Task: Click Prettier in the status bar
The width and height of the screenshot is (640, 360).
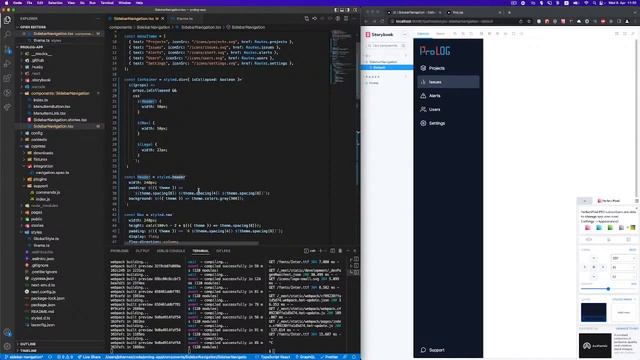Action: (329, 357)
